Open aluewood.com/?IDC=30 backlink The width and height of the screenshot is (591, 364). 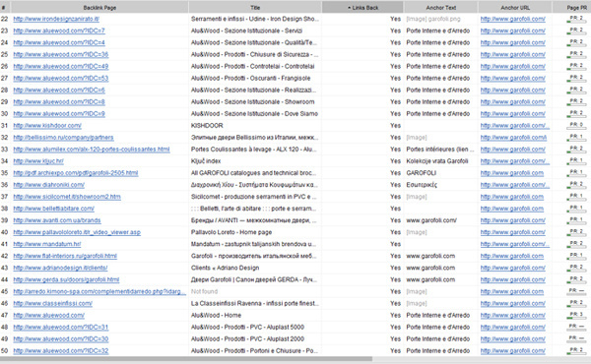(61, 339)
